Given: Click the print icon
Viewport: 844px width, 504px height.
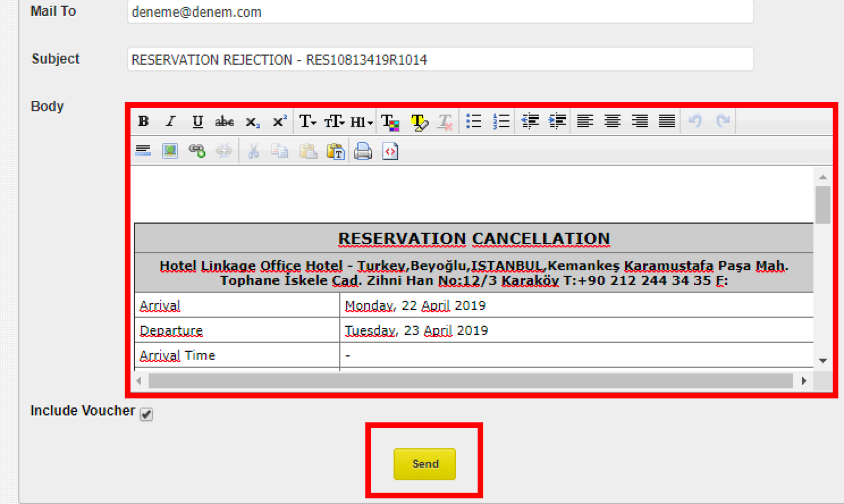Looking at the screenshot, I should coord(363,151).
